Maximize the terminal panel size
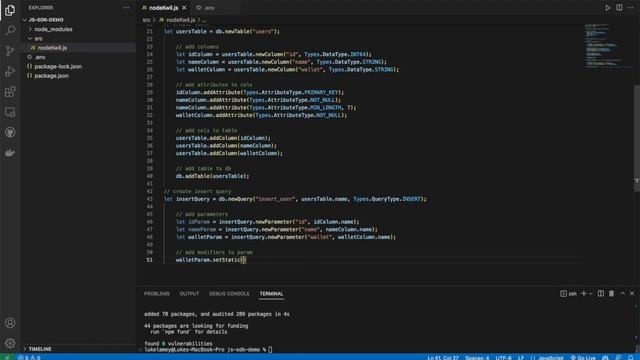The image size is (640, 360). [x=622, y=293]
